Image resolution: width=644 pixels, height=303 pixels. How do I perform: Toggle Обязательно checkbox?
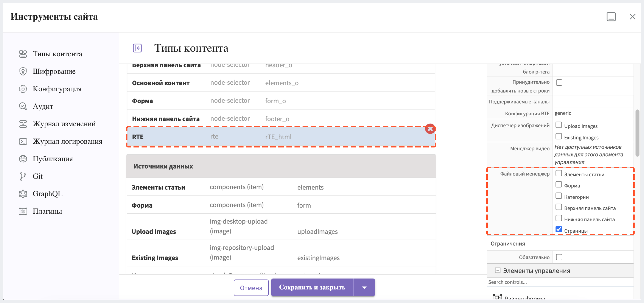pyautogui.click(x=559, y=257)
